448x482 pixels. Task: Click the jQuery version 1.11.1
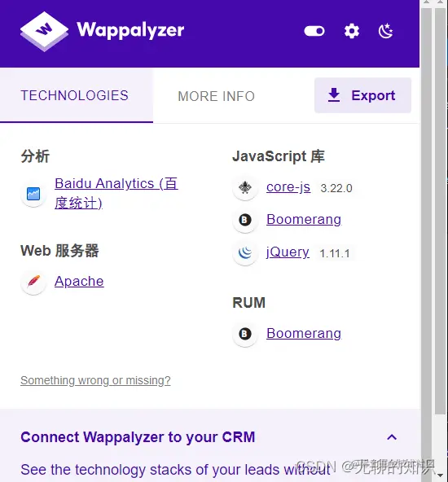point(335,253)
